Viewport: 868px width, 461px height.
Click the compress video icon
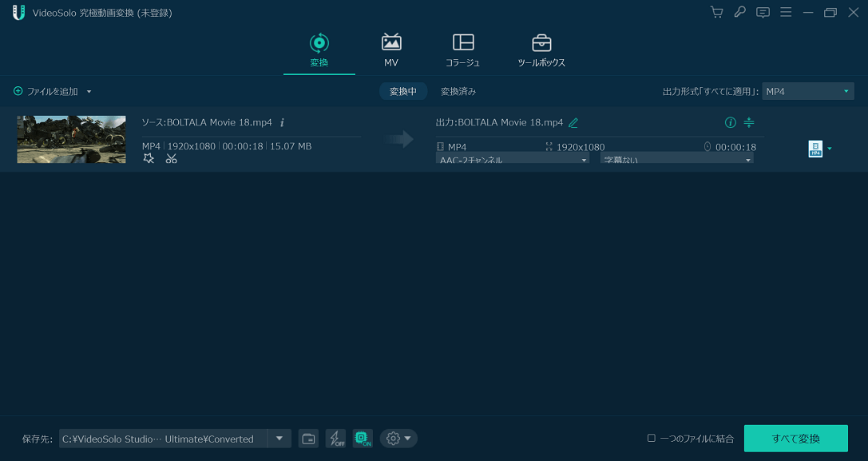[x=749, y=122]
